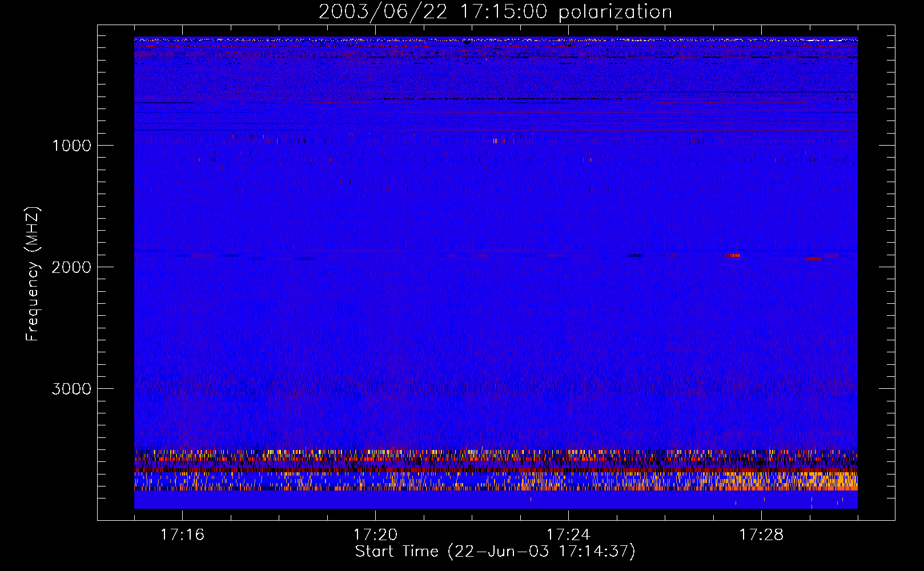This screenshot has width=924, height=571.
Task: Select the 'Start Time (22-Jun-03 17:14:37)' axis label
Action: (x=495, y=552)
